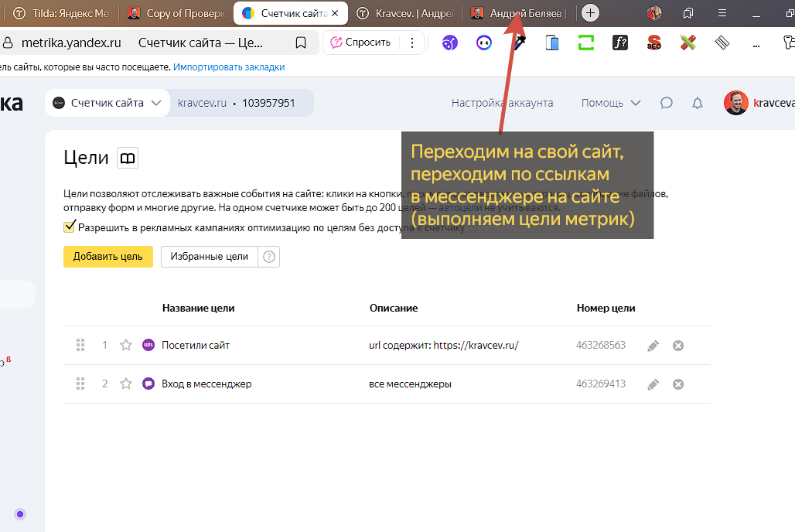Screen dimensions: 795x532
Task: Delete the Посетили сайт goal
Action: coord(678,346)
